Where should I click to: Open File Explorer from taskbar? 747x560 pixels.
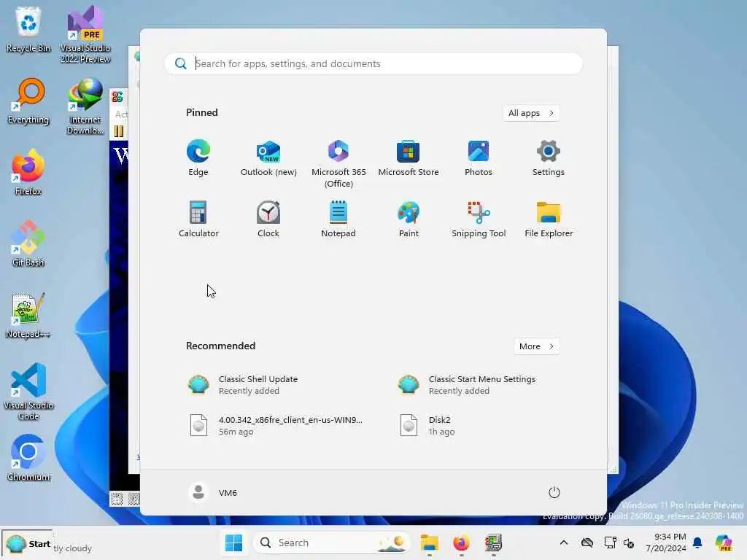coord(429,542)
